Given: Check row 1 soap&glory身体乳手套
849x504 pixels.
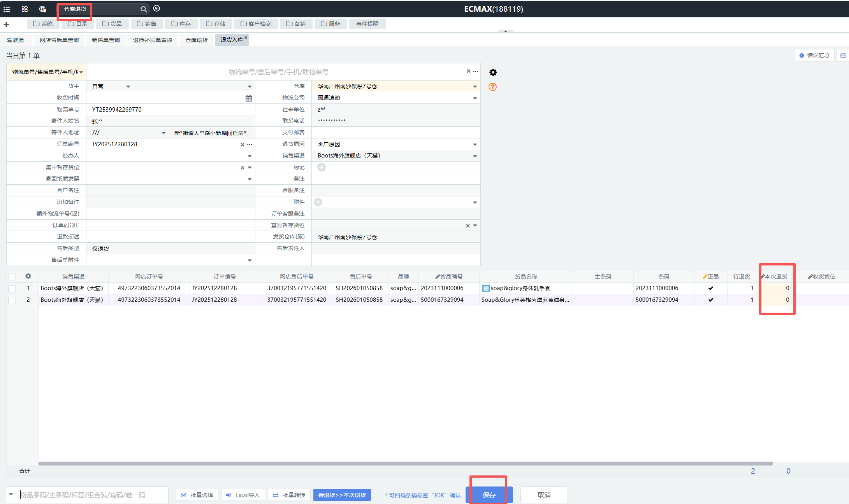Looking at the screenshot, I should pos(12,288).
